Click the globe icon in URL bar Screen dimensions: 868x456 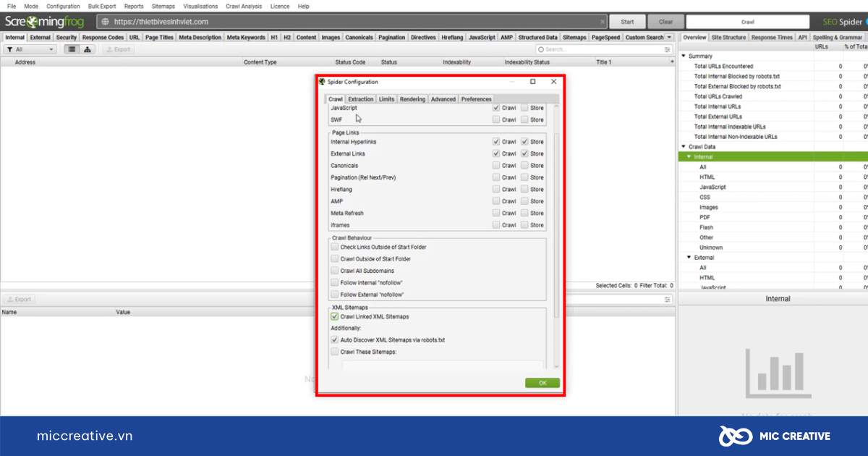104,22
